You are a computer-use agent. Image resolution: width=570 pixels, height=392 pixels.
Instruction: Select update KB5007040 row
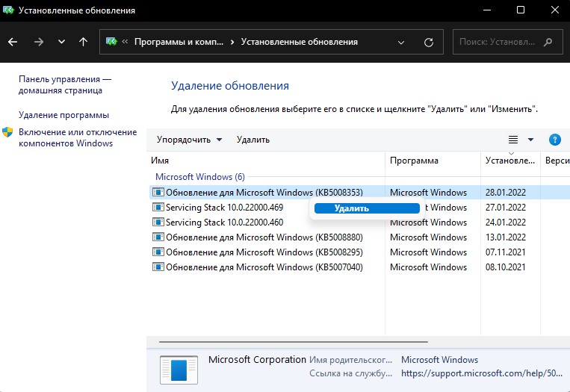359,267
